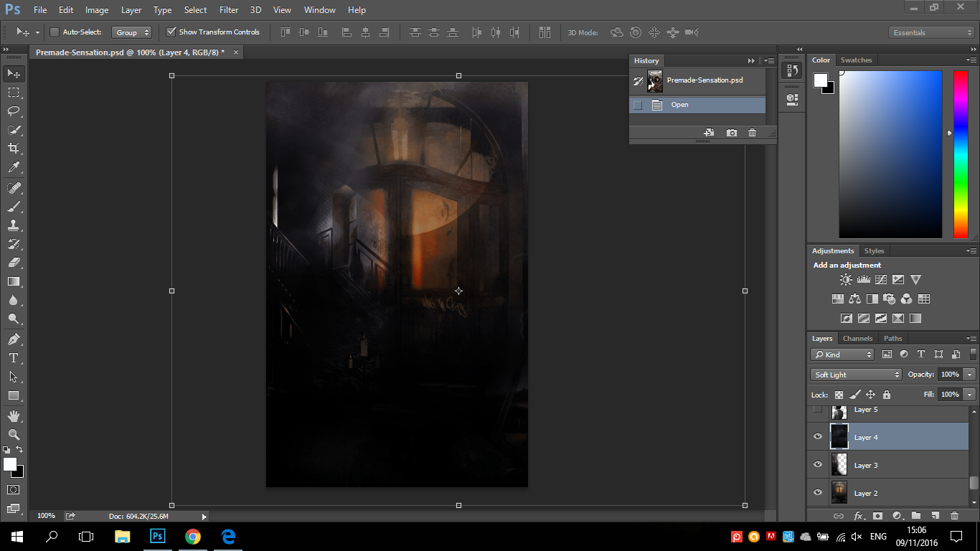This screenshot has height=551, width=980.
Task: Open the Filter menu
Action: (229, 10)
